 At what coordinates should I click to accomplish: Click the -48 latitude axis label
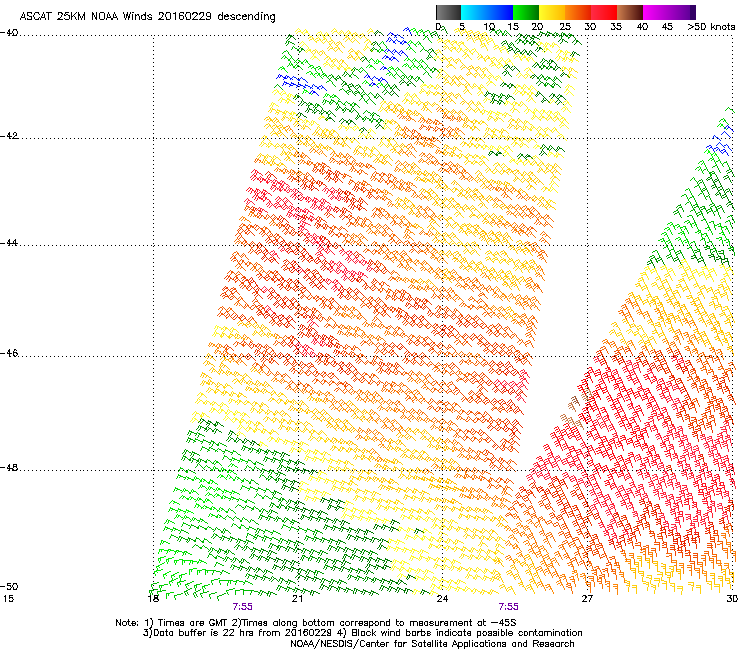(x=9, y=467)
